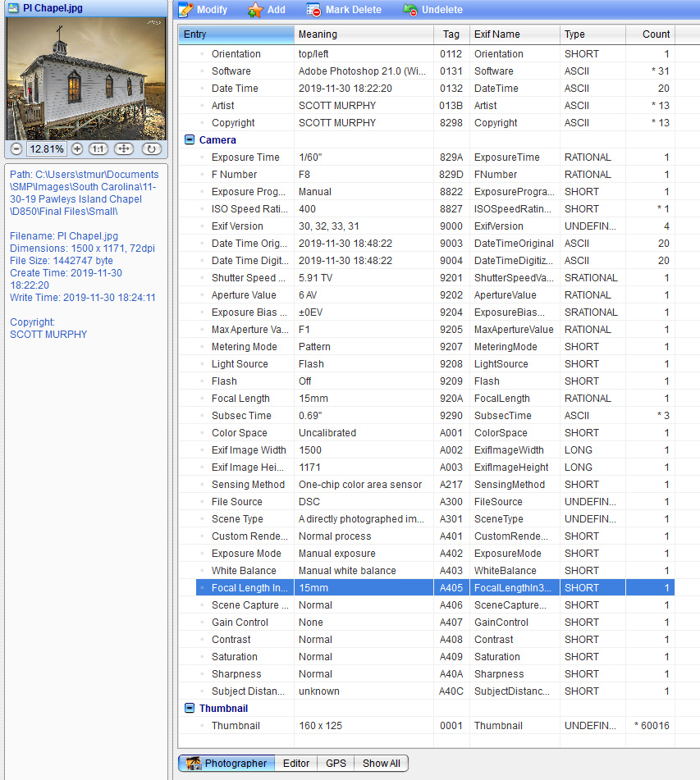This screenshot has height=780, width=700.
Task: Click the Undelete toolbar button
Action: pos(433,10)
